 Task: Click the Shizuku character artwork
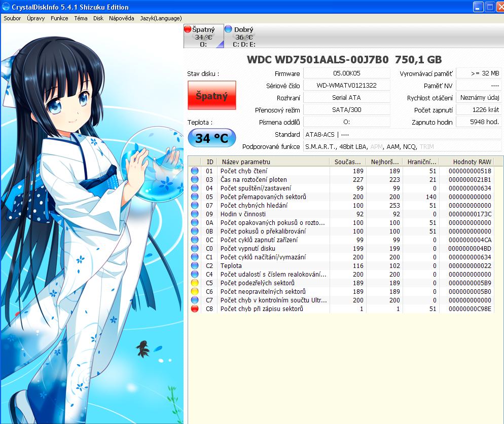pos(92,223)
